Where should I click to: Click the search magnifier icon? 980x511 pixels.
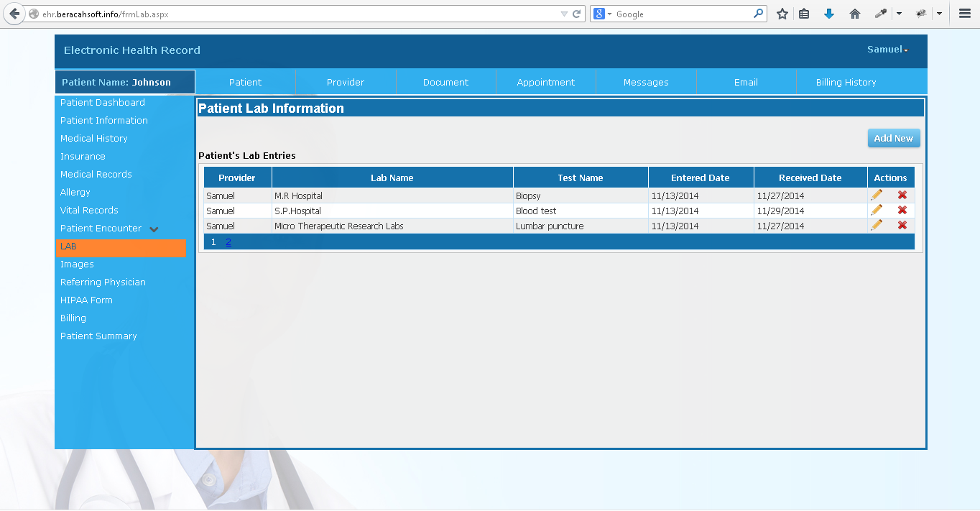pos(758,14)
